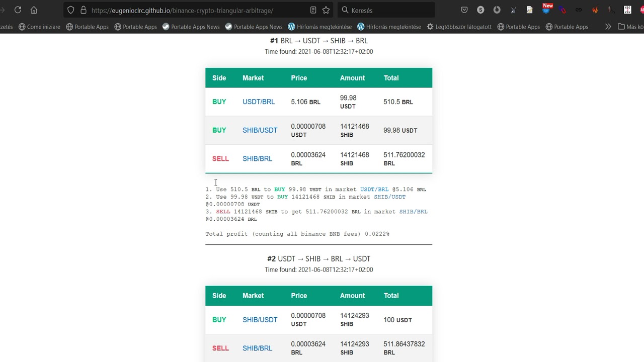Image resolution: width=644 pixels, height=362 pixels.
Task: Click the Price header of table #1
Action: (299, 78)
